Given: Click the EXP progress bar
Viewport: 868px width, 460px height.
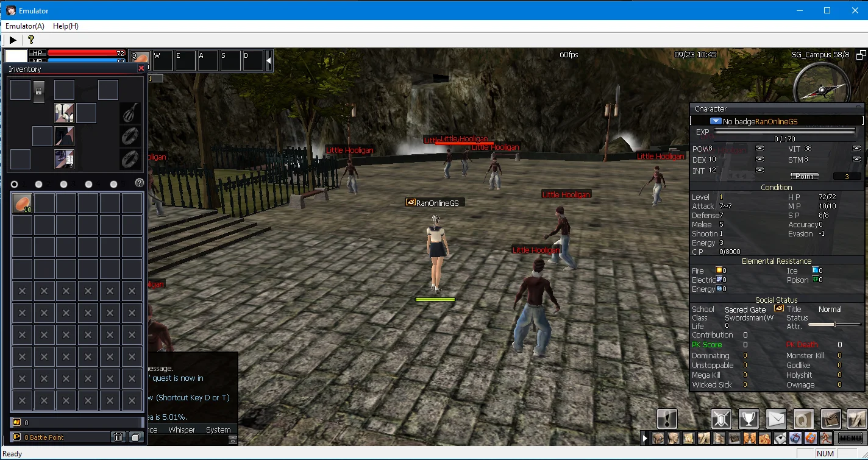Looking at the screenshot, I should (x=784, y=131).
